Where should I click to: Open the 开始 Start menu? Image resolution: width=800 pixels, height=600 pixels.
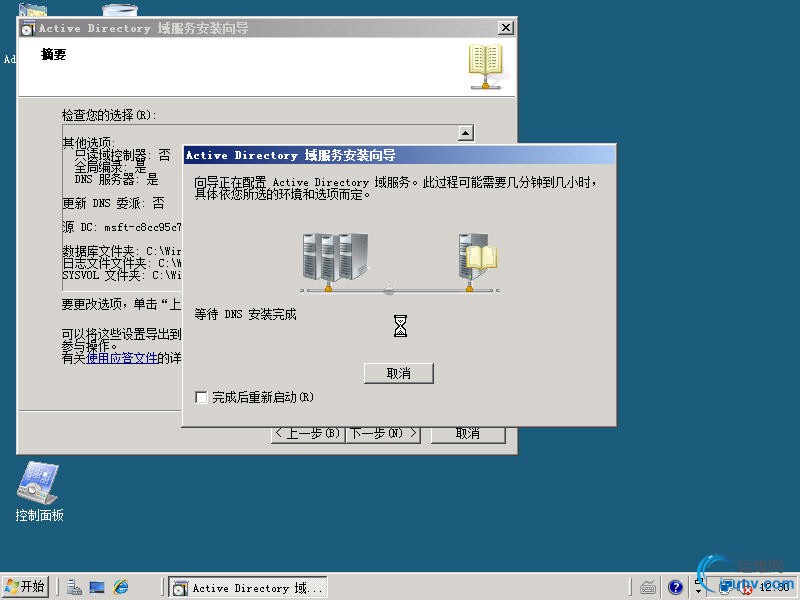(26, 587)
